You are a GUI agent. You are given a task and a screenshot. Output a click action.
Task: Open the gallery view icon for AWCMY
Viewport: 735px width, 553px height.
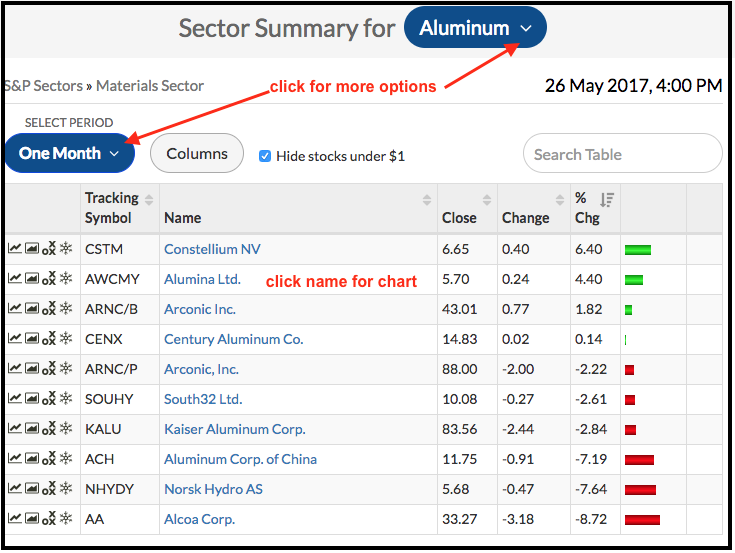[x=31, y=280]
